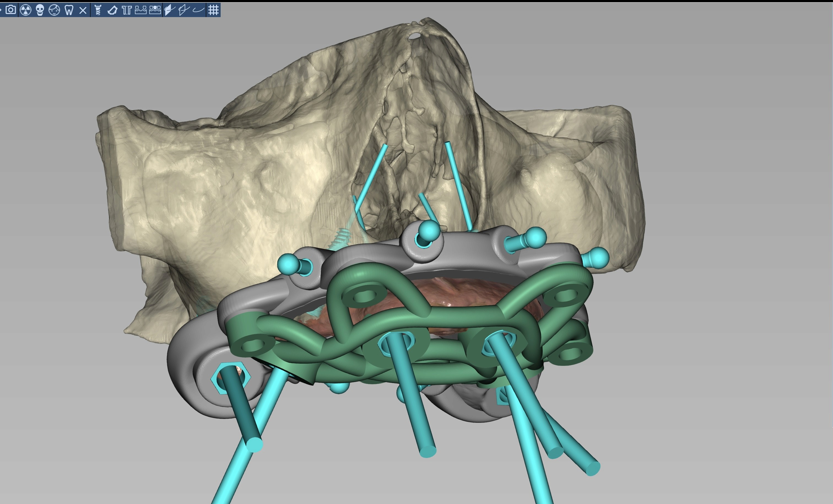Toggle the radiation CT volume icon
The width and height of the screenshot is (833, 504).
26,10
